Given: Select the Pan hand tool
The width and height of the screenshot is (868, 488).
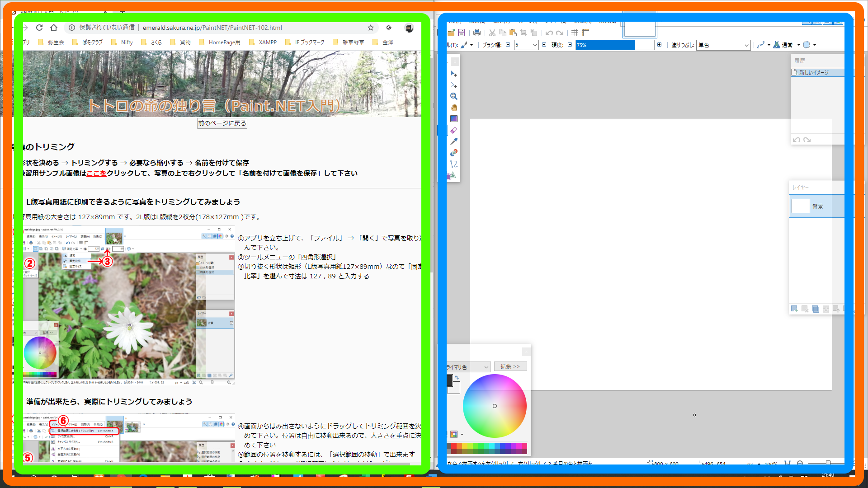Looking at the screenshot, I should pos(454,108).
